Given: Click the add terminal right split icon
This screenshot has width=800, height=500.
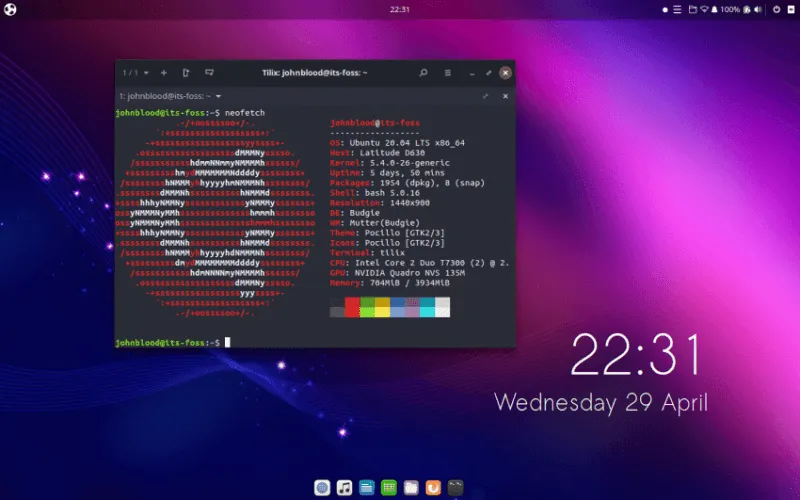Looking at the screenshot, I should pos(186,73).
